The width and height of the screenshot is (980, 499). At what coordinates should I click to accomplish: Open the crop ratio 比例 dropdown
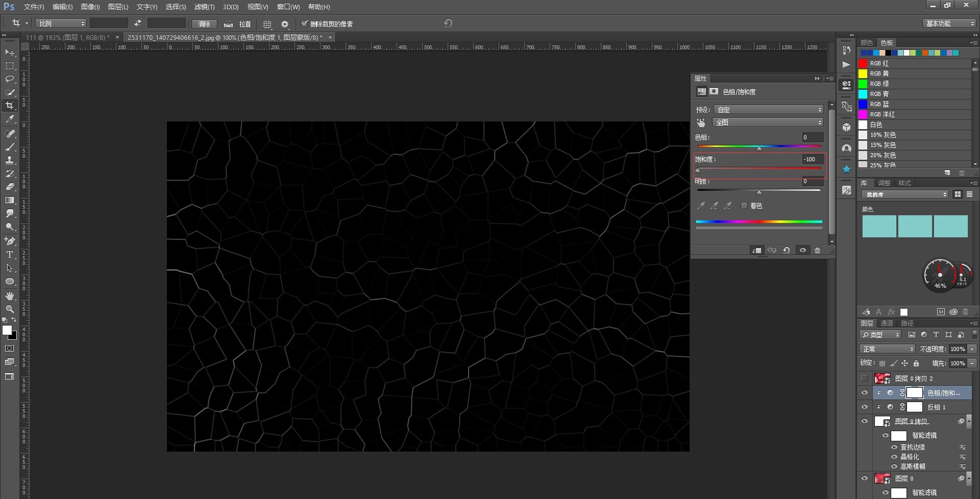[61, 23]
